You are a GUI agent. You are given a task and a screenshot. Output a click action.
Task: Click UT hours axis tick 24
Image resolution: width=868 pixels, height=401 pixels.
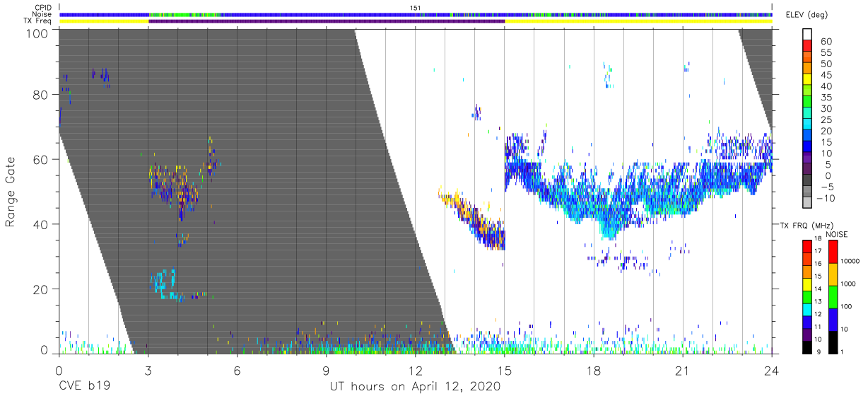coord(772,371)
